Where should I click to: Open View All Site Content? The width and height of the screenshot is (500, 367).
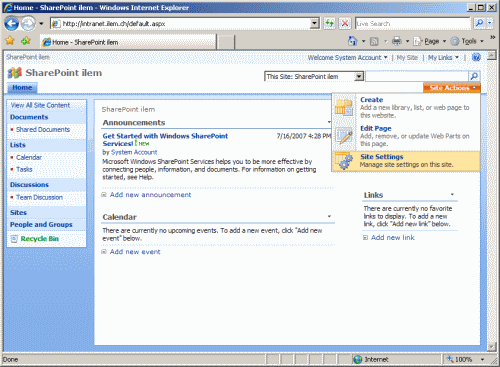pos(40,105)
